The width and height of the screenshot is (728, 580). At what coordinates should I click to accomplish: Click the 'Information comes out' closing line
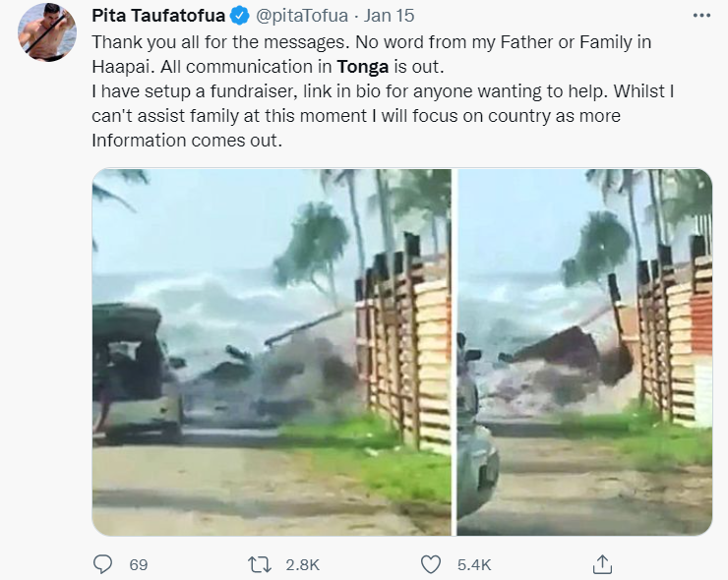click(187, 141)
